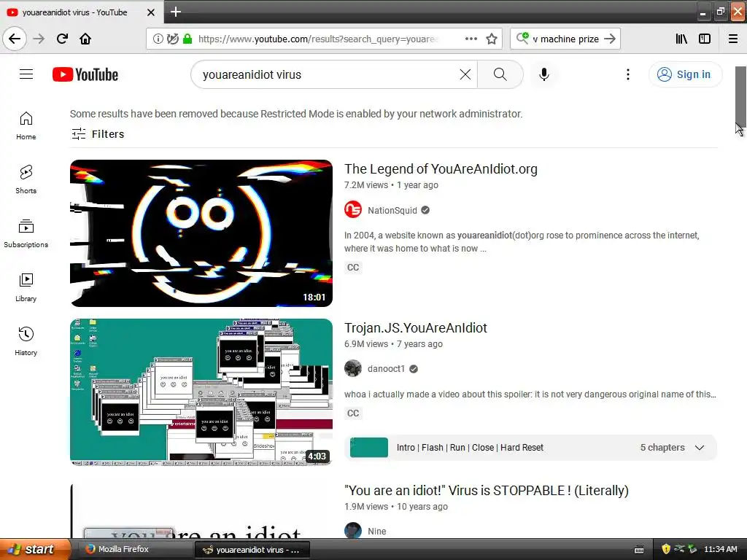The height and width of the screenshot is (560, 747).
Task: Open the Windows start button
Action: [x=34, y=549]
